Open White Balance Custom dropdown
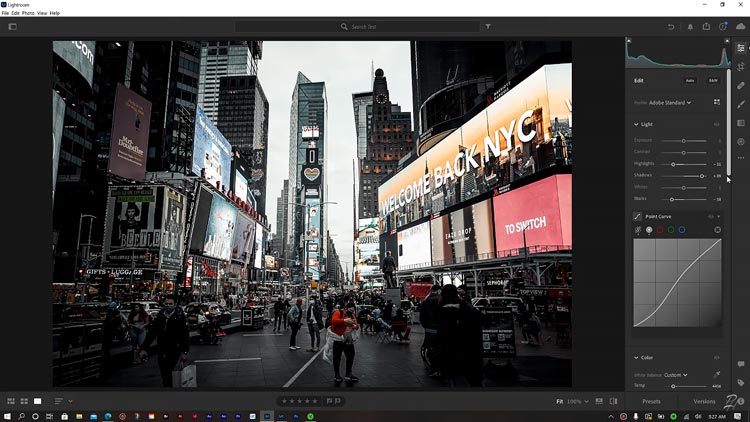Viewport: 750px width, 422px height. pos(675,375)
